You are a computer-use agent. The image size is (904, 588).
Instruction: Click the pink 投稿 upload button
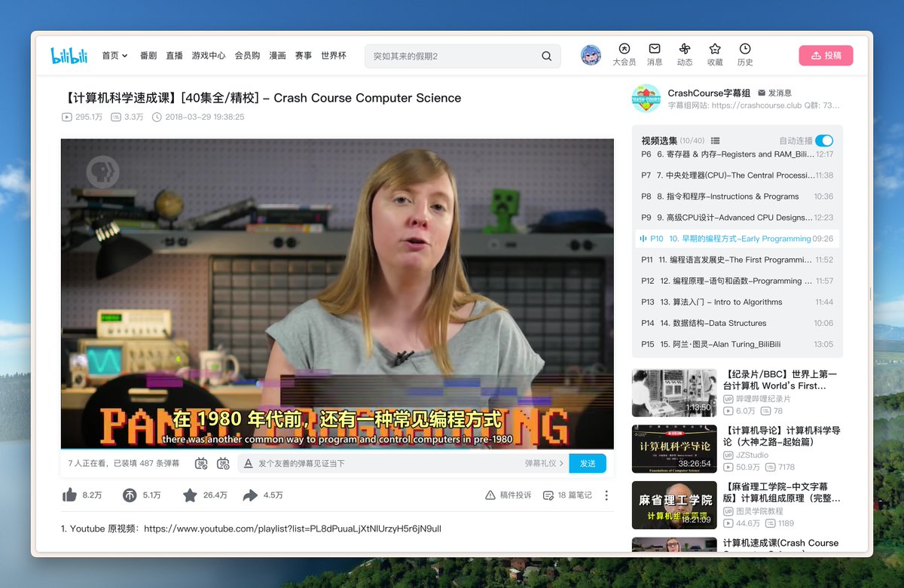pos(826,56)
